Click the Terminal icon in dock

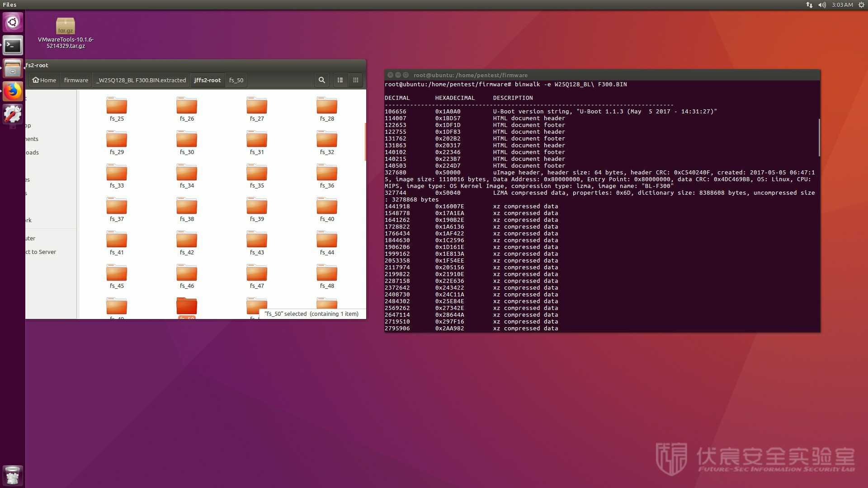tap(13, 46)
